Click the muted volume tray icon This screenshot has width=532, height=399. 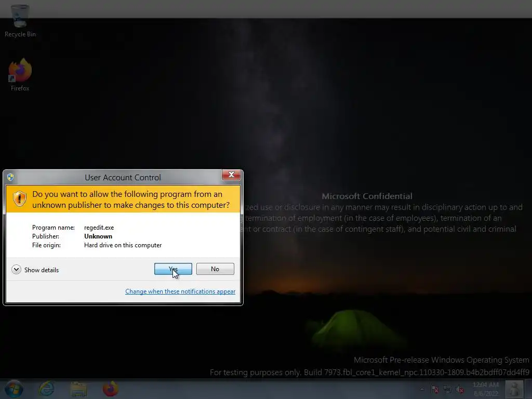pyautogui.click(x=460, y=389)
